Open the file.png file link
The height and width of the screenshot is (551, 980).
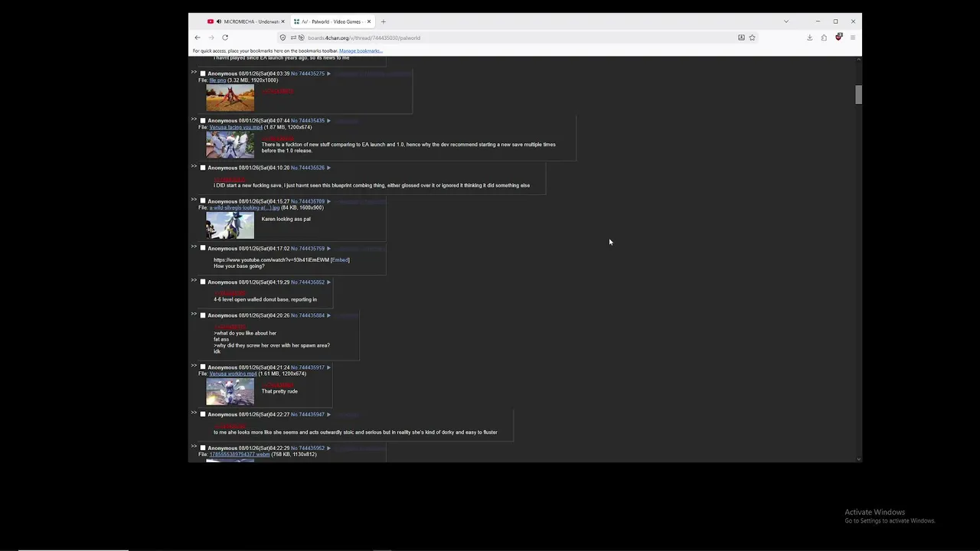tap(217, 80)
